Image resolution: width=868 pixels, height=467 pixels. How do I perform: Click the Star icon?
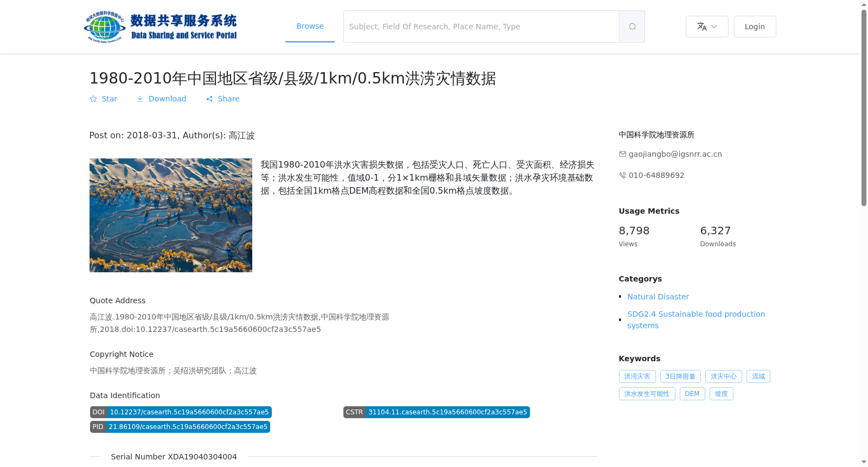(x=93, y=99)
